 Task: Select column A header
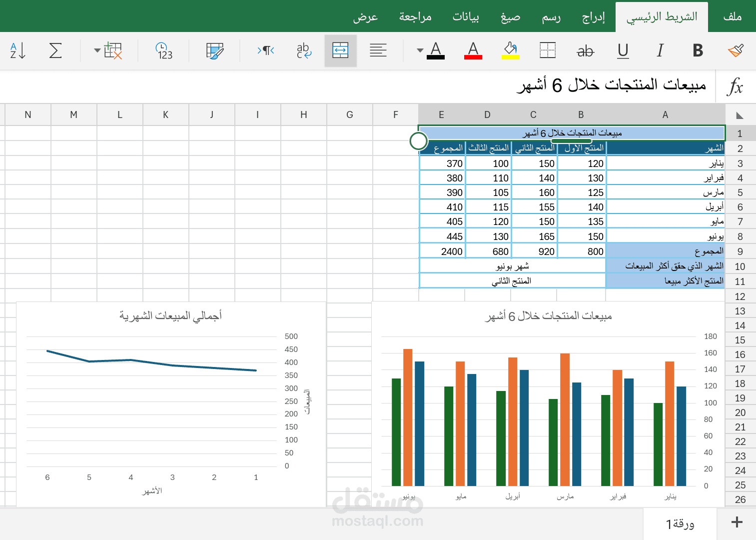pyautogui.click(x=665, y=114)
